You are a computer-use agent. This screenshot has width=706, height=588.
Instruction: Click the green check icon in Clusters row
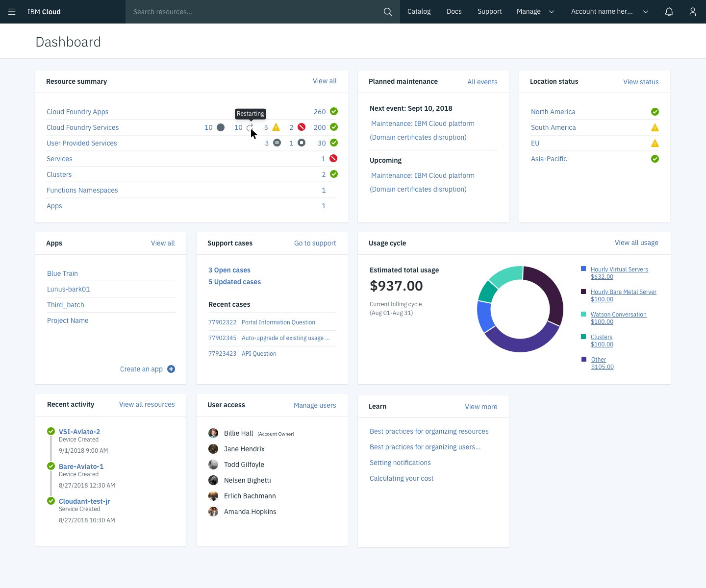coord(334,174)
